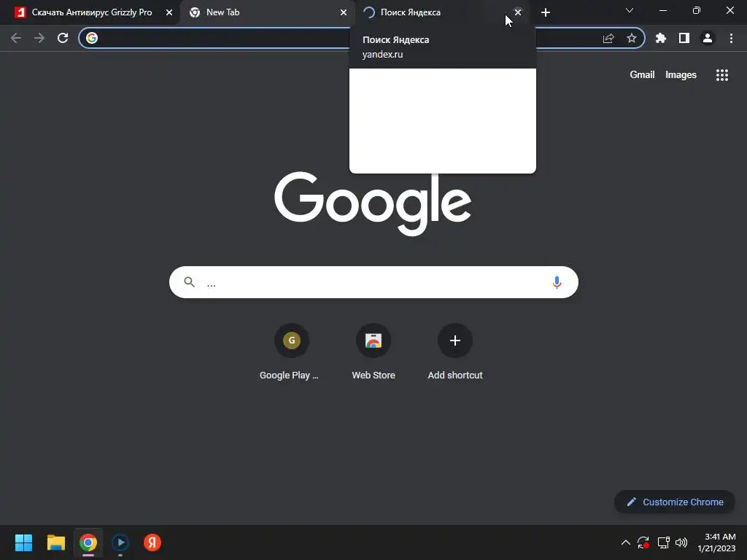Expand the tab search chevron
The image size is (747, 560).
tap(630, 10)
